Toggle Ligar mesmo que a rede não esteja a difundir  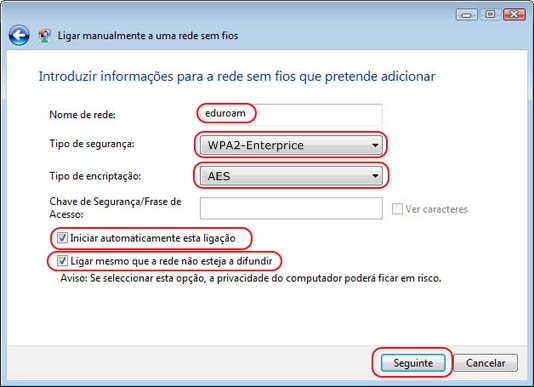(62, 261)
